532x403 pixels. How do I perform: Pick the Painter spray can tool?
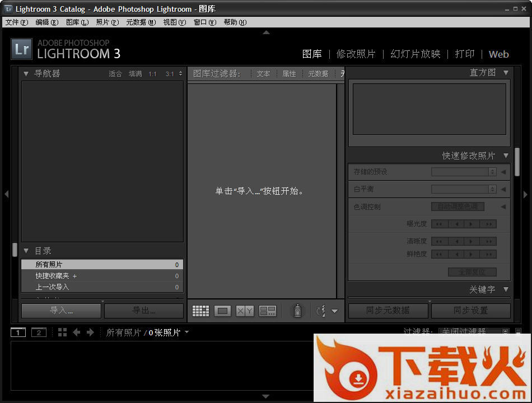(x=297, y=311)
